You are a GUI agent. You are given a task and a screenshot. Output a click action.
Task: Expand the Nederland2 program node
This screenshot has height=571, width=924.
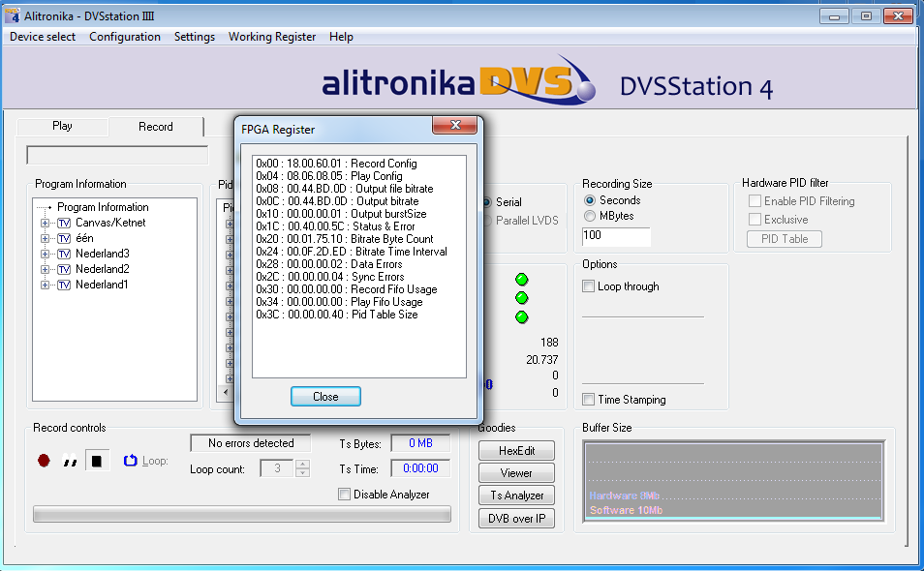pyautogui.click(x=45, y=269)
